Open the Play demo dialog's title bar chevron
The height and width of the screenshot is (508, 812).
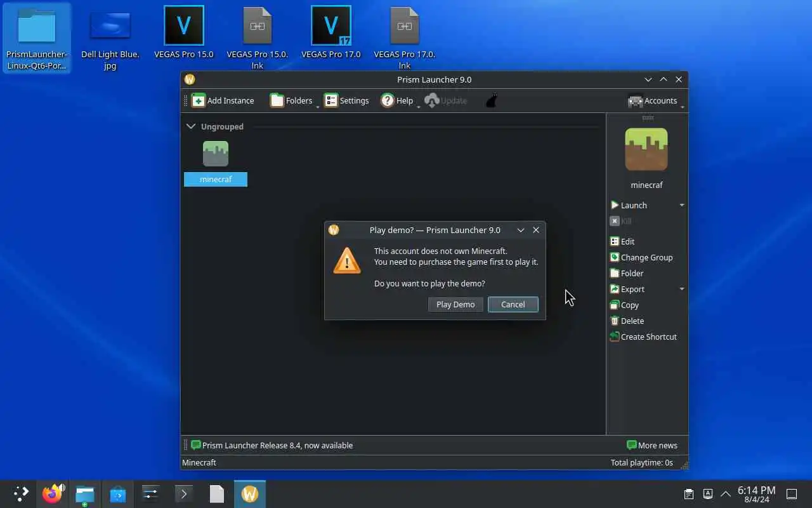520,230
